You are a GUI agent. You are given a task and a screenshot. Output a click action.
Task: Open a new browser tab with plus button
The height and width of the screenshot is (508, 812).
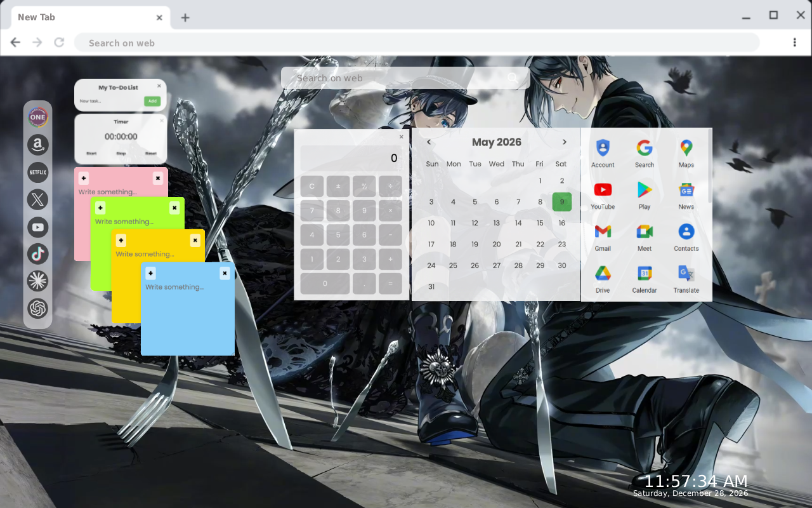[185, 18]
